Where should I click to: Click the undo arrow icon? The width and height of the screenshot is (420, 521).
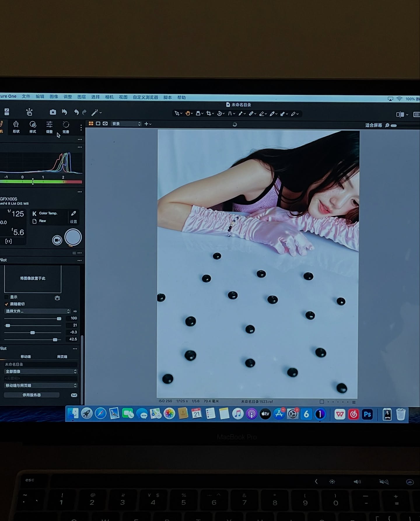[76, 112]
